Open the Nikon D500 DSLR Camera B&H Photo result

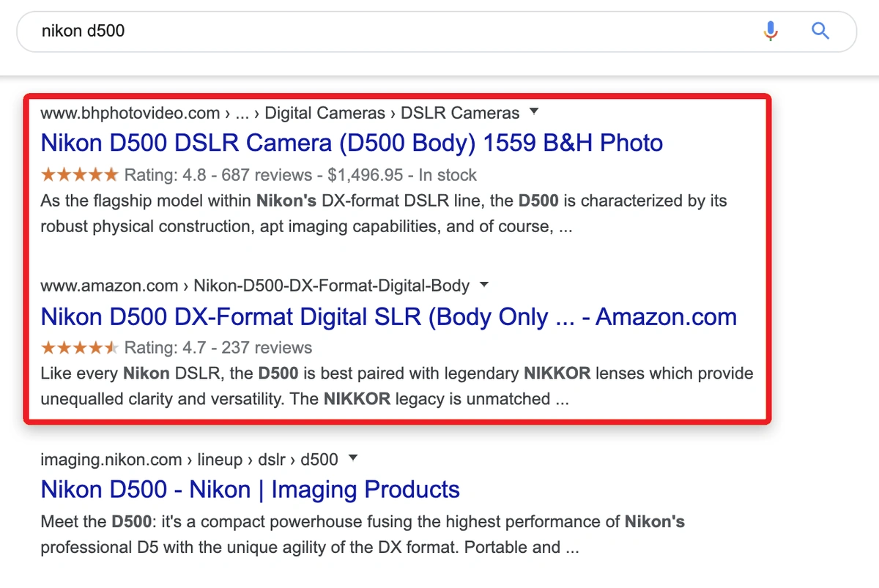coord(352,143)
